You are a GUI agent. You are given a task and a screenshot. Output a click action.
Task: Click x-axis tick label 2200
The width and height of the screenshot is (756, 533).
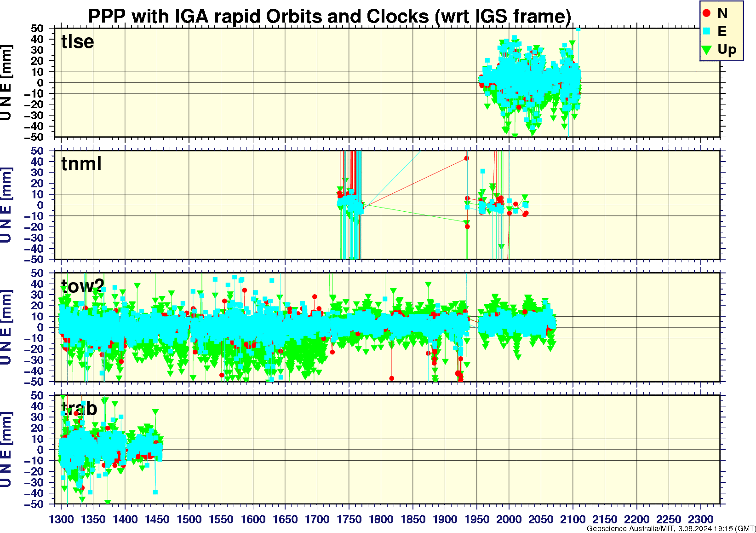(x=636, y=519)
